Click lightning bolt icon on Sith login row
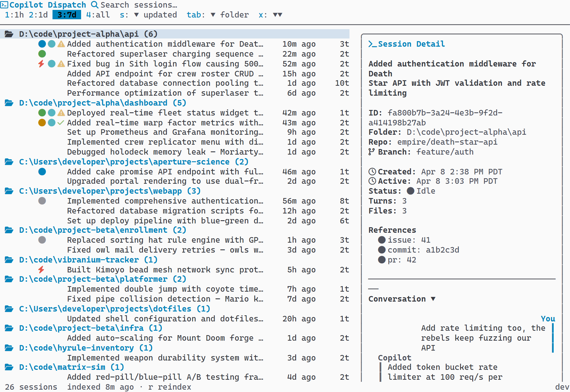The height and width of the screenshot is (392, 570). click(x=41, y=64)
